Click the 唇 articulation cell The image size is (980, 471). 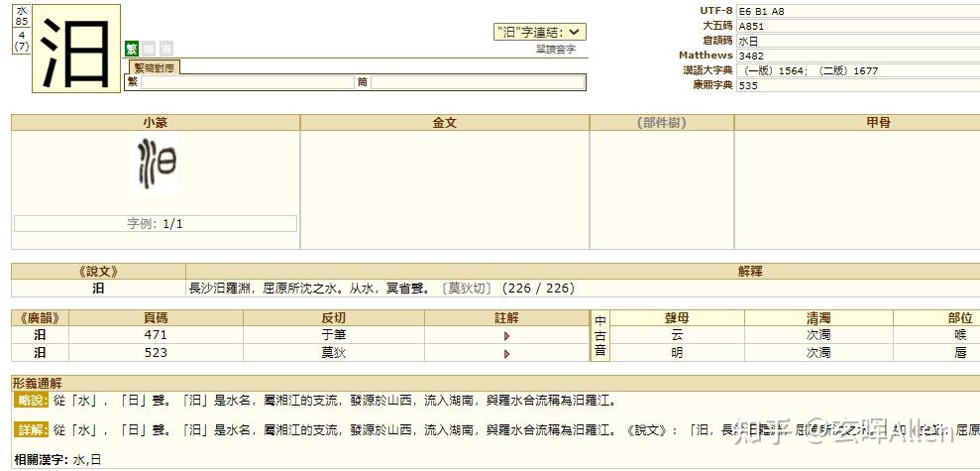pos(960,353)
